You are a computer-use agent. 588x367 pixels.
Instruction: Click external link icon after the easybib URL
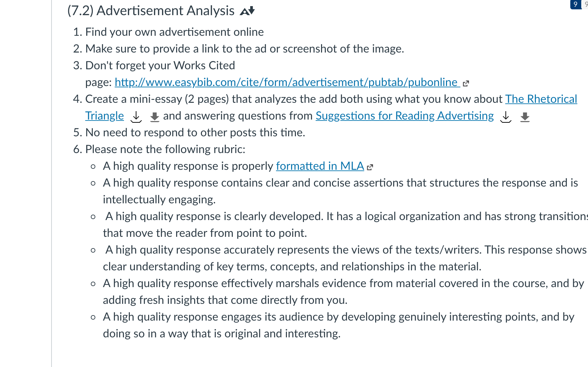466,83
